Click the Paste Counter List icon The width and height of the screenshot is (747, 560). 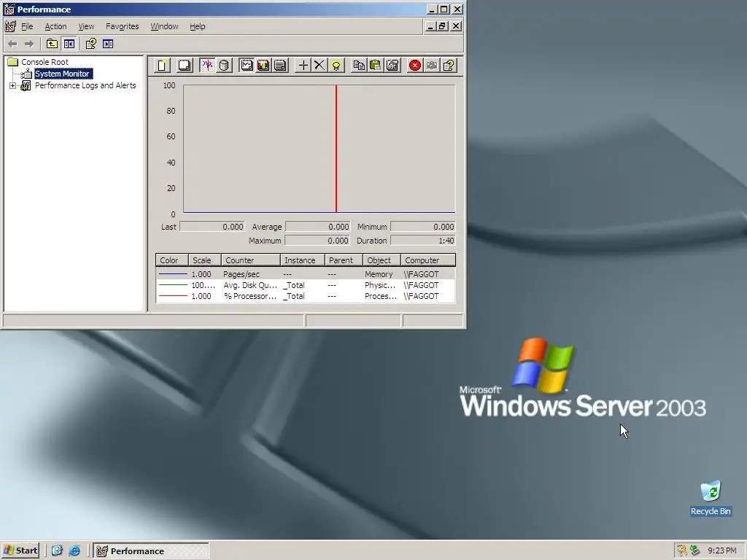(376, 65)
